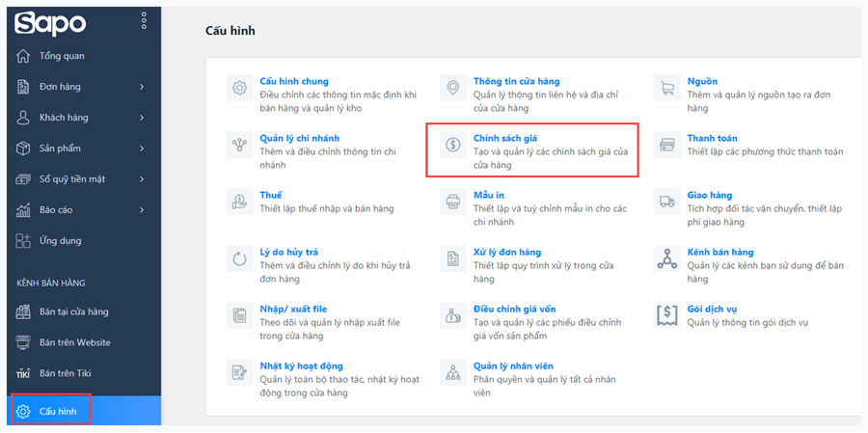
Task: Open Thuế settings link
Action: coord(271,196)
